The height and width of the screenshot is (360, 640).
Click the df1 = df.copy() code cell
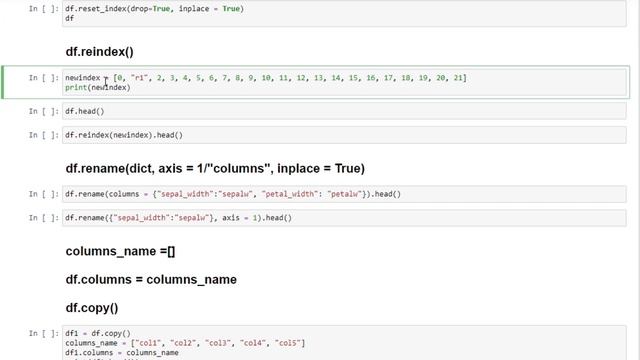tap(344, 343)
